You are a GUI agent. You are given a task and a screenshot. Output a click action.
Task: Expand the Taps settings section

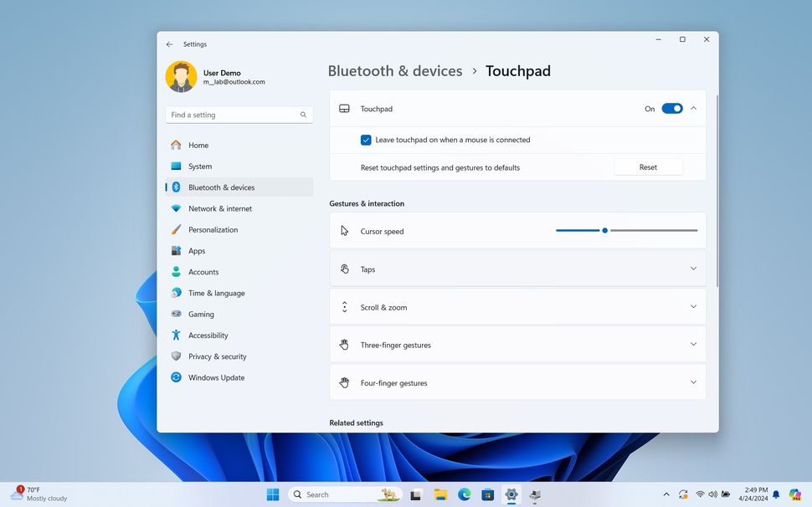pyautogui.click(x=693, y=269)
